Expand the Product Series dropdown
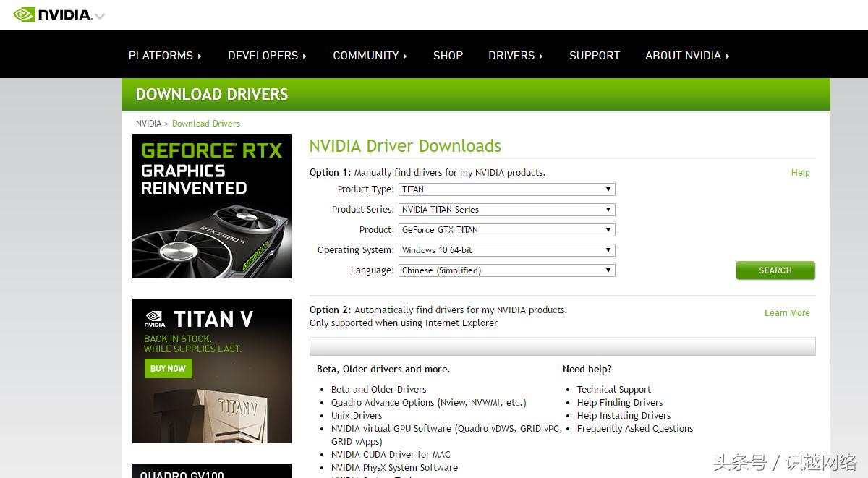The height and width of the screenshot is (478, 868). click(506, 210)
